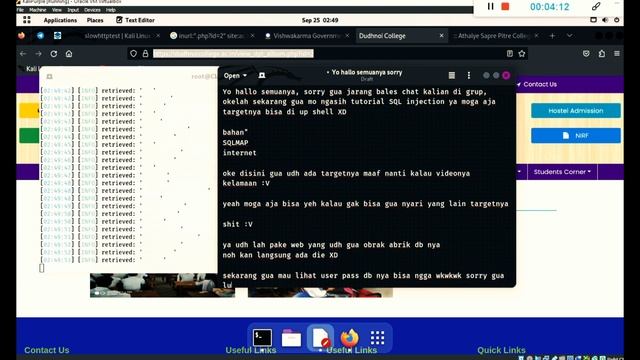Screen dimensions: 640x360
Task: Click the new document icon beside Open
Action: click(x=262, y=76)
